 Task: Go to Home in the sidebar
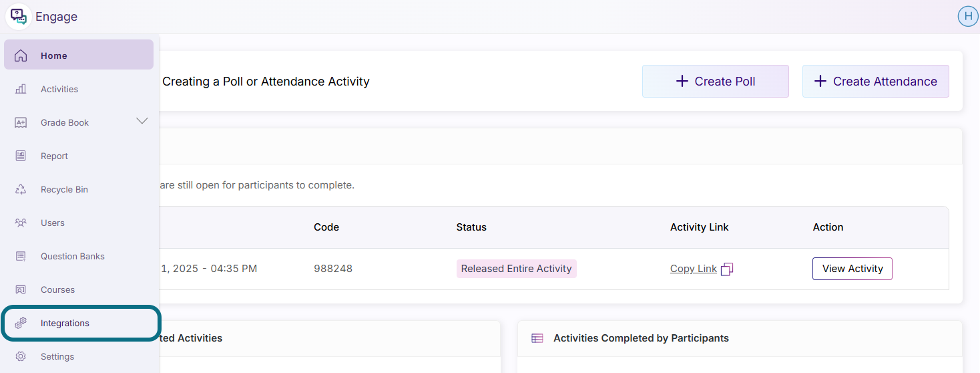pos(79,55)
